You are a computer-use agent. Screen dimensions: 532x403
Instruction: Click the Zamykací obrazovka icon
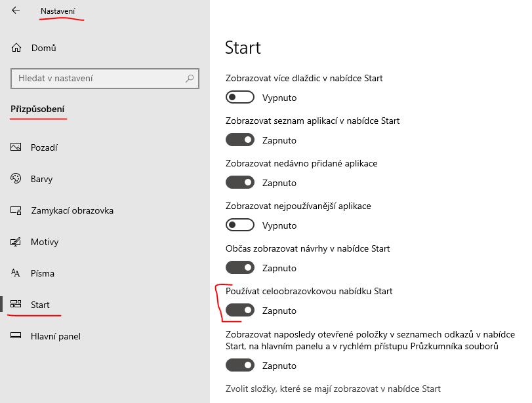[16, 210]
